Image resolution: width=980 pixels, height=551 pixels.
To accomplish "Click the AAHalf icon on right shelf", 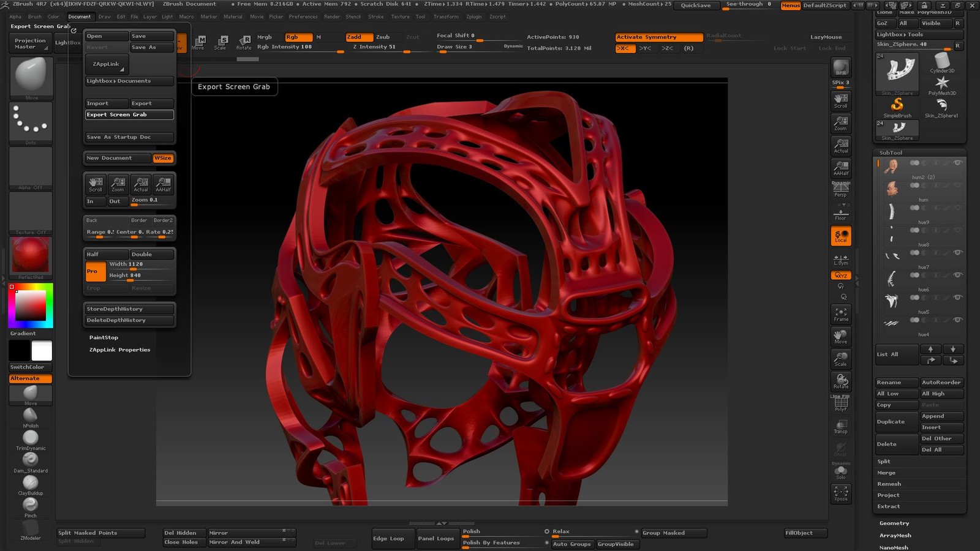I will click(x=841, y=168).
